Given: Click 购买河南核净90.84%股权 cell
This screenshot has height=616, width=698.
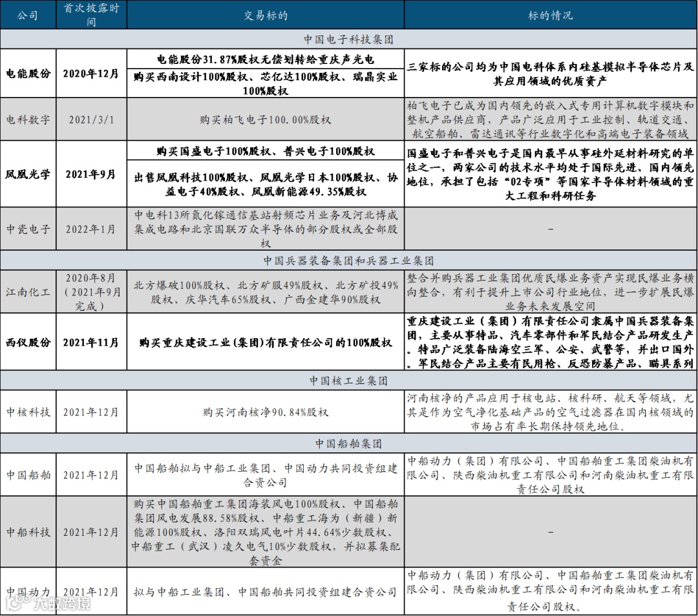Looking at the screenshot, I should coord(266,412).
